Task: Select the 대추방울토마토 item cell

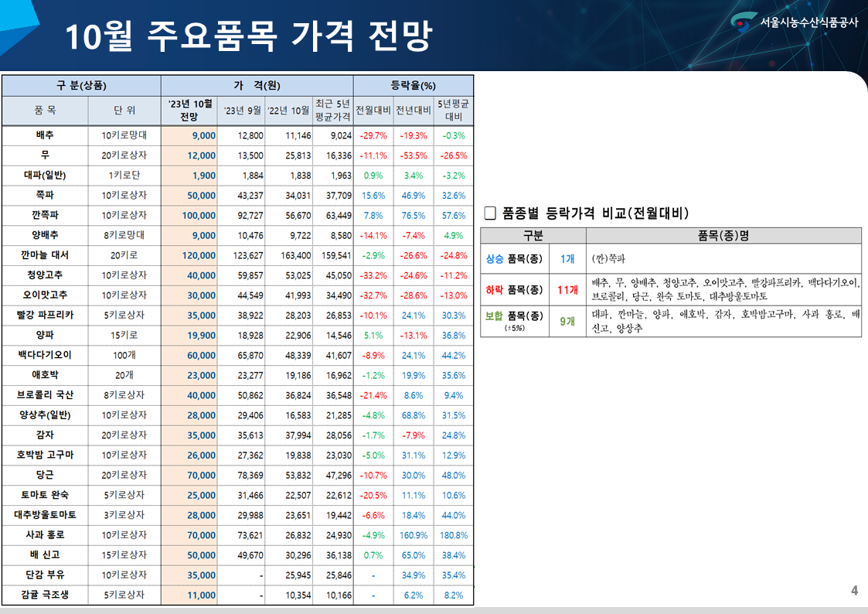Action: (45, 515)
